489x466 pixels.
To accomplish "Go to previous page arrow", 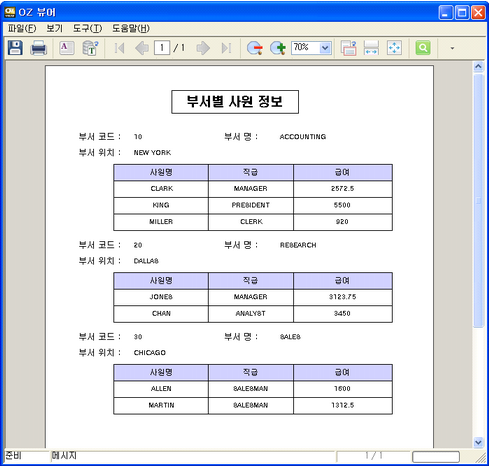I will pyautogui.click(x=142, y=48).
